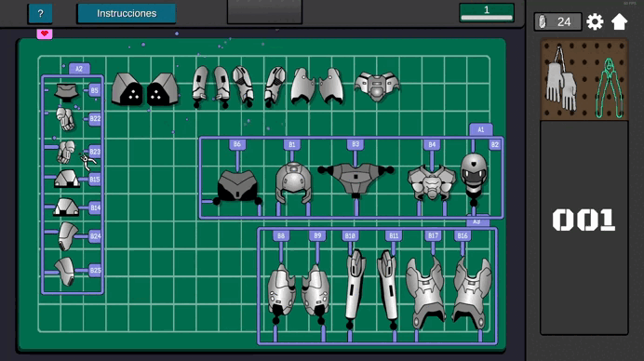Image resolution: width=644 pixels, height=361 pixels.
Task: Click the pink heart icon
Action: [45, 34]
